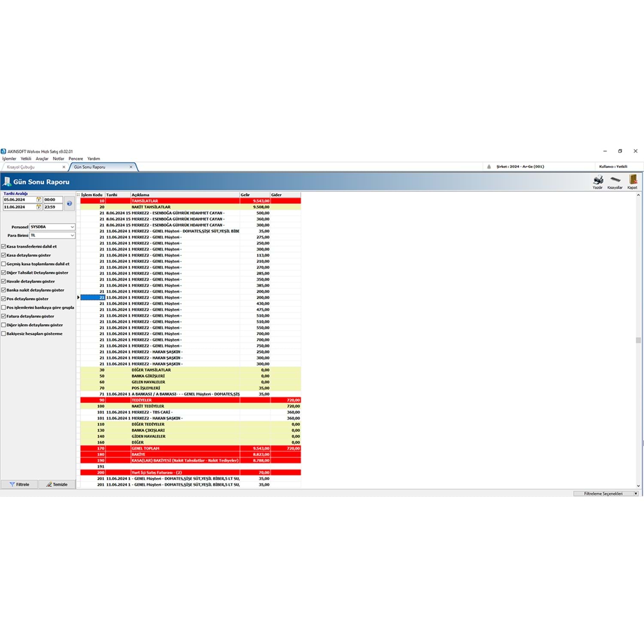Uncheck Kasa transferlerini dahil et
644x644 pixels.
click(3, 246)
